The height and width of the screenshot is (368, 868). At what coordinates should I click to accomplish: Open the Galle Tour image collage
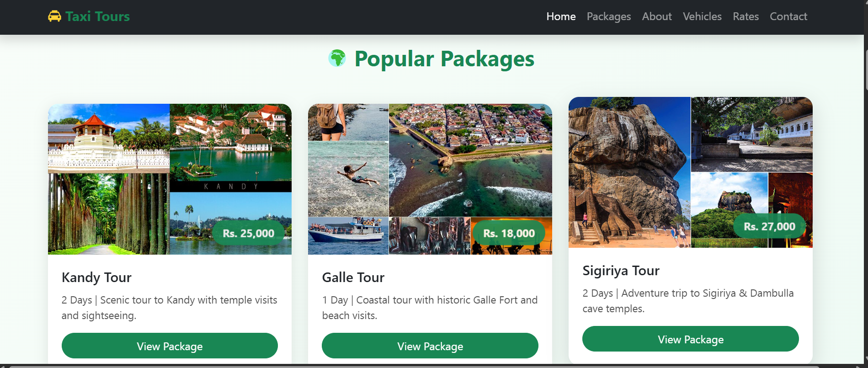click(x=430, y=178)
